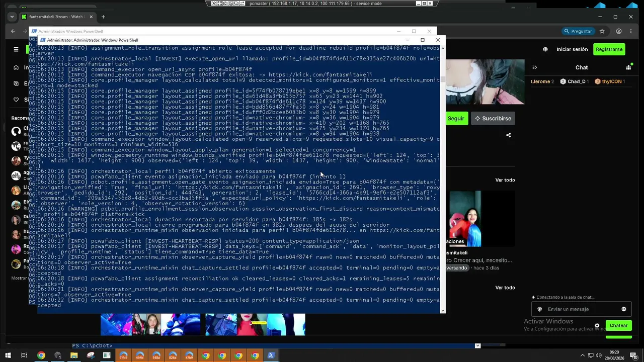The image size is (644, 362).
Task: Switch to the 47b9 taskbar window
Action: [189, 355]
